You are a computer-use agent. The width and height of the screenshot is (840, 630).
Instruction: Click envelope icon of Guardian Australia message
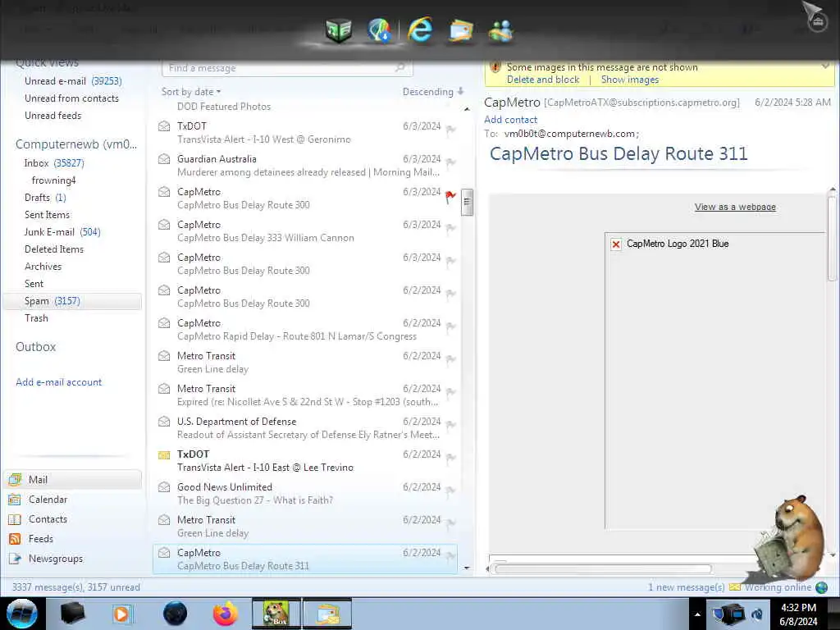[x=164, y=159]
